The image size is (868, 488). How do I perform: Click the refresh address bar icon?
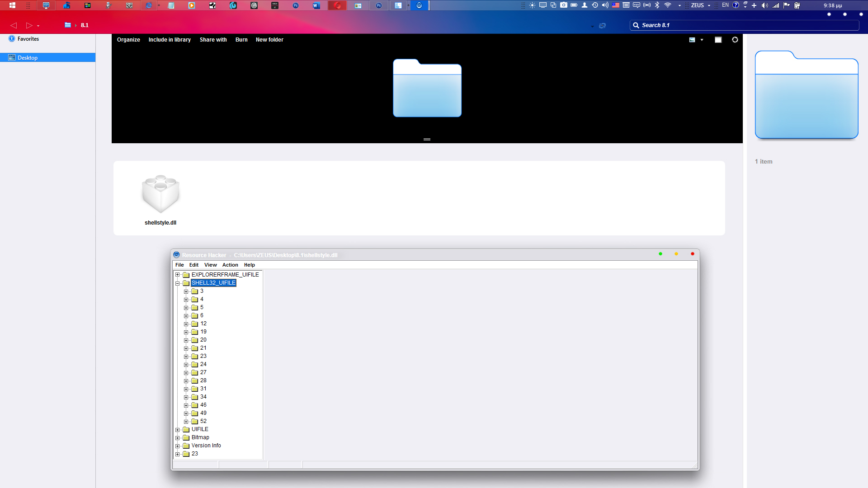pyautogui.click(x=602, y=26)
